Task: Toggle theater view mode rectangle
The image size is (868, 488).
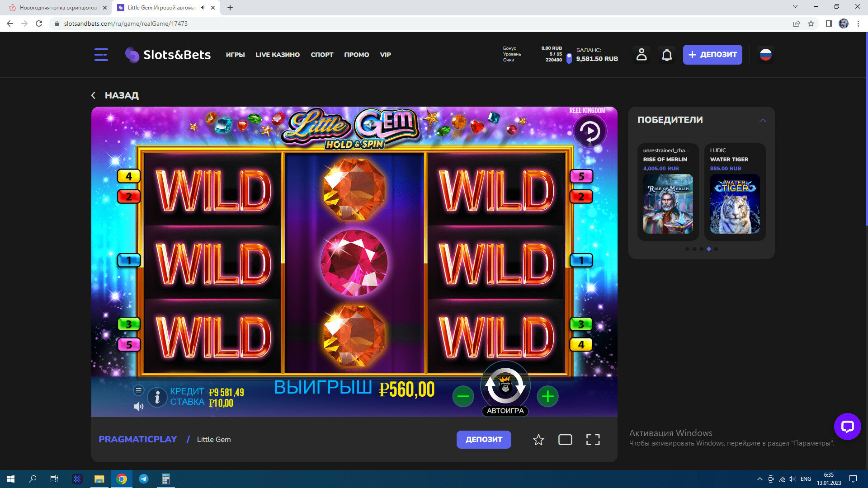Action: (565, 440)
